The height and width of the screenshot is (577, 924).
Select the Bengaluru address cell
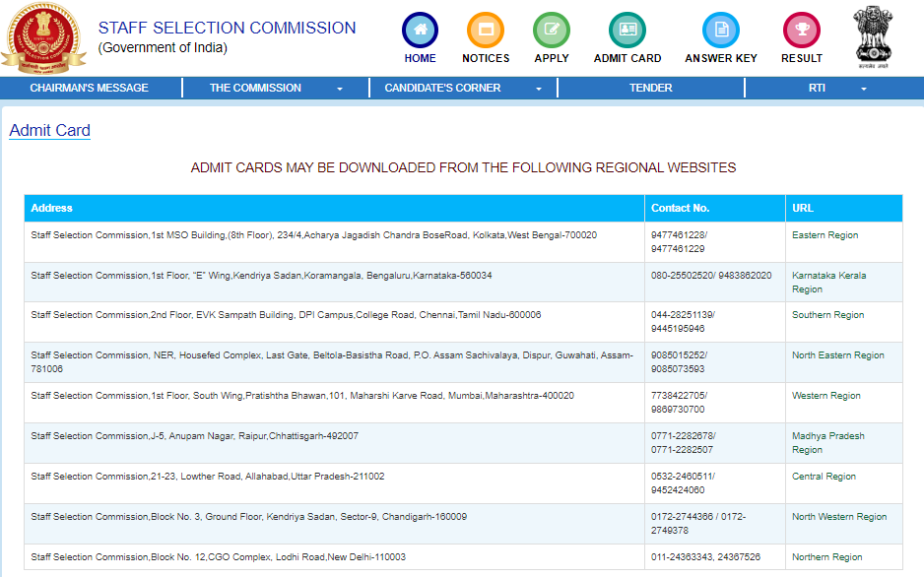click(334, 282)
